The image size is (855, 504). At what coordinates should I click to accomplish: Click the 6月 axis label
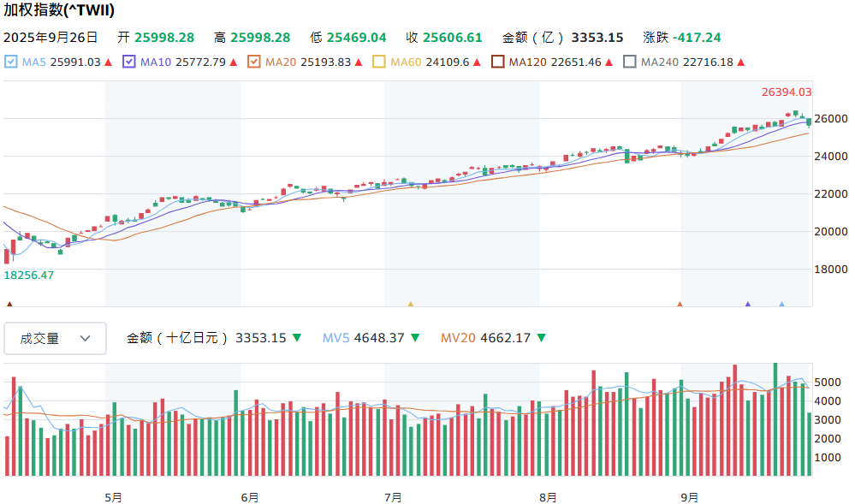coord(250,497)
